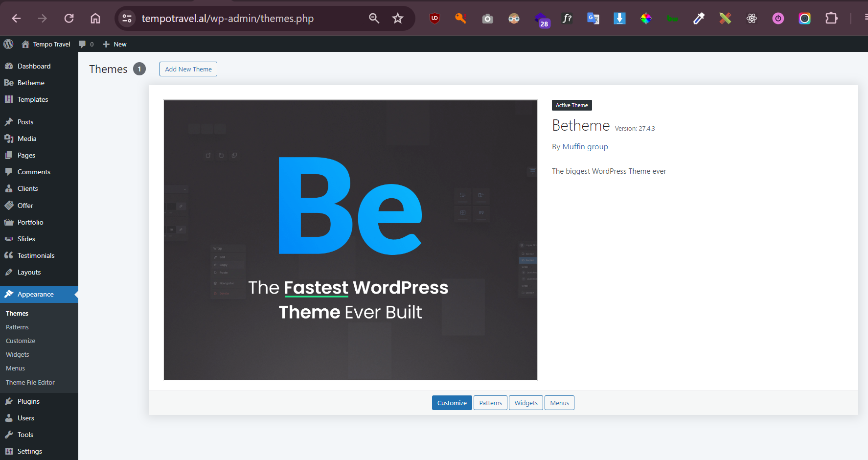The height and width of the screenshot is (460, 868).
Task: Open the pencil and ruler extension icon
Action: click(x=725, y=19)
